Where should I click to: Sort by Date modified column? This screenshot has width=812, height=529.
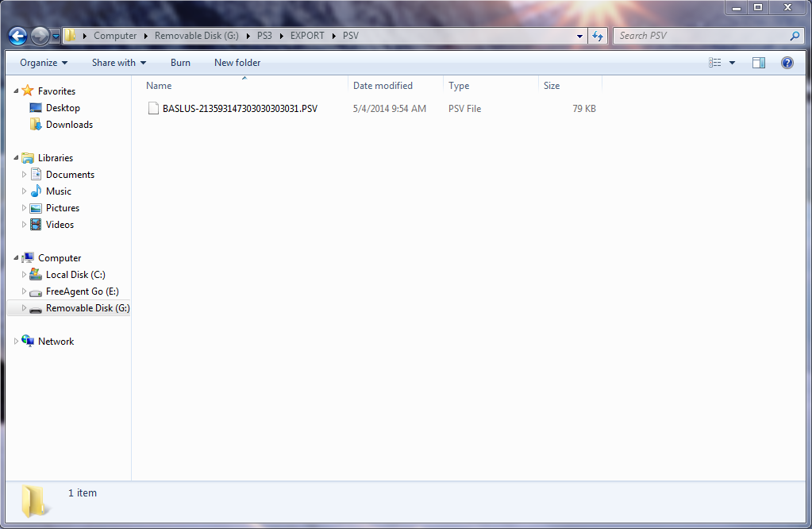(395, 86)
